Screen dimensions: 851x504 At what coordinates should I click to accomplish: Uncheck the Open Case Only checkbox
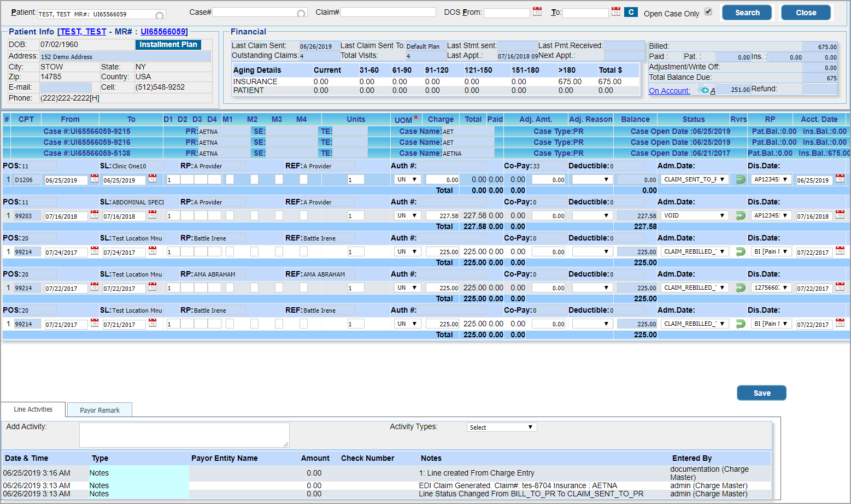pos(708,12)
